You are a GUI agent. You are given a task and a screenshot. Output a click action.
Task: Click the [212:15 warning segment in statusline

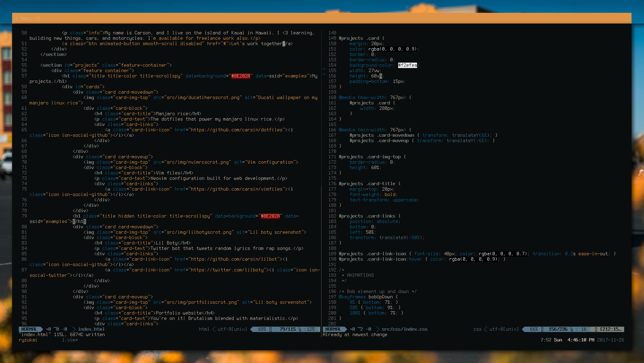[611, 329]
